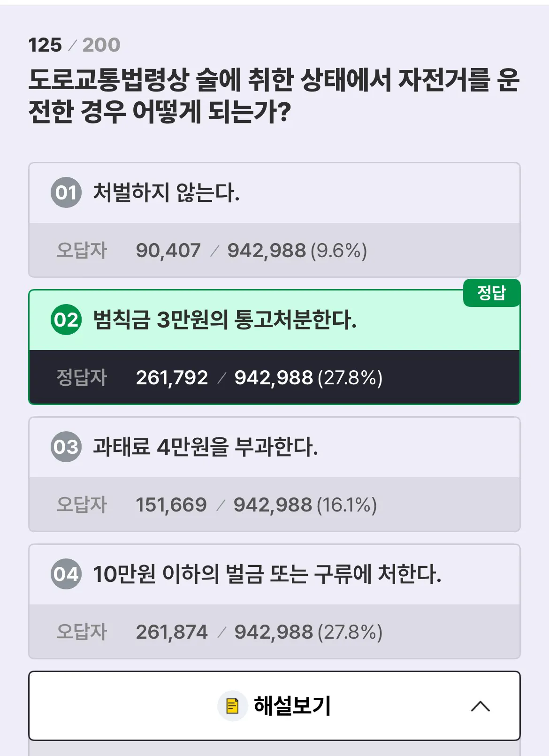Click the 04 number badge
The height and width of the screenshot is (756, 549).
coord(66,574)
